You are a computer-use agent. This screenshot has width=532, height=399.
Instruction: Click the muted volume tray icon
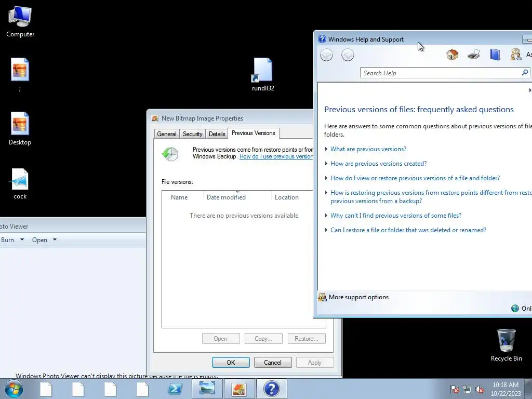[480, 389]
